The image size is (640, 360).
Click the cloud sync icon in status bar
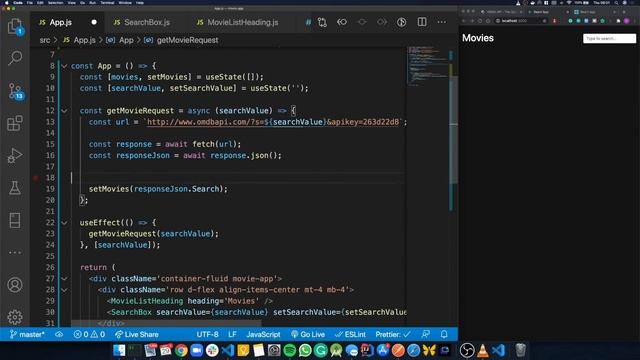pos(59,334)
